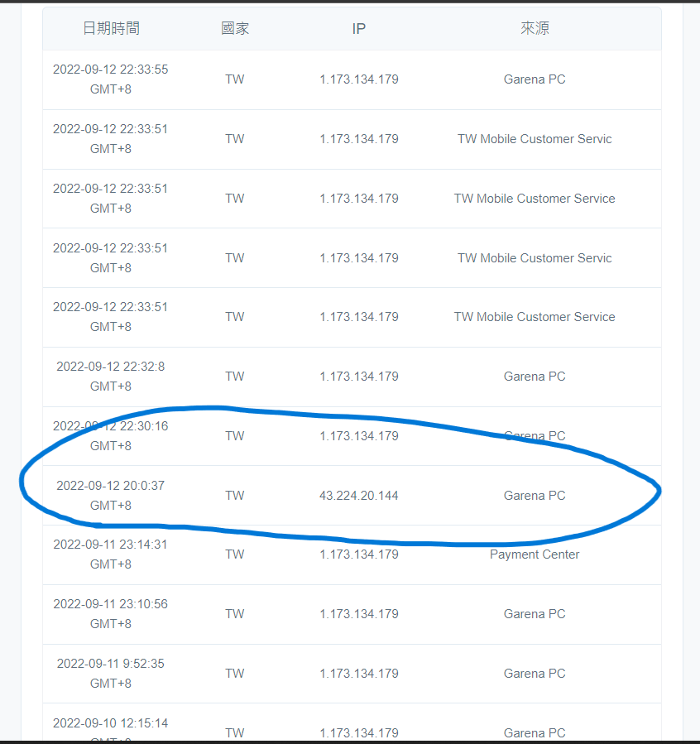The image size is (700, 744).
Task: Select the IP in the Payment Center row
Action: 359,554
